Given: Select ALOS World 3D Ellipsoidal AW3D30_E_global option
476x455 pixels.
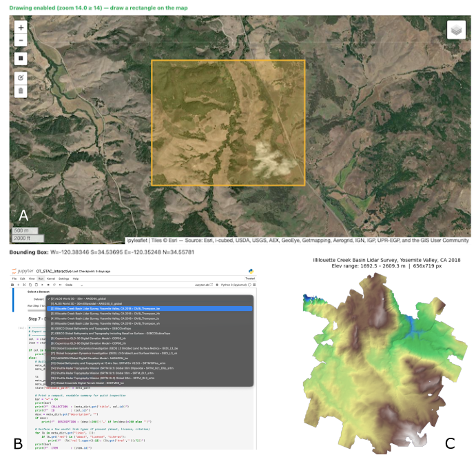Looking at the screenshot, I should (149, 303).
